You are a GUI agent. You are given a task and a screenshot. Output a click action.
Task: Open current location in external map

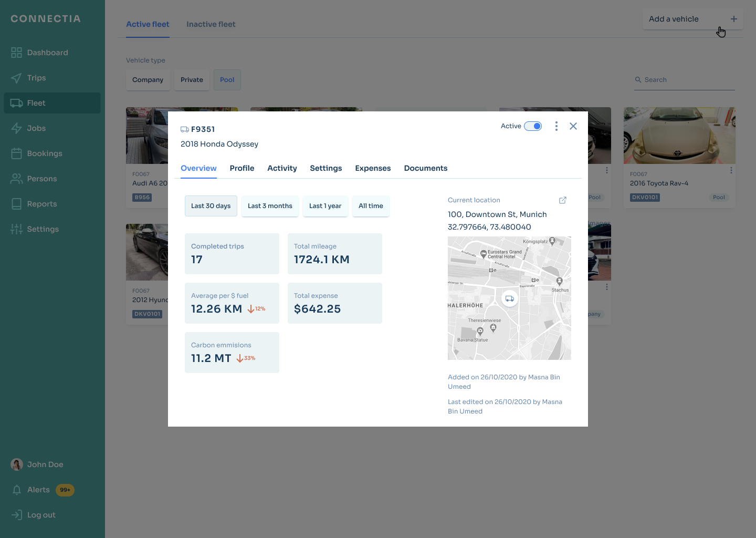click(563, 200)
